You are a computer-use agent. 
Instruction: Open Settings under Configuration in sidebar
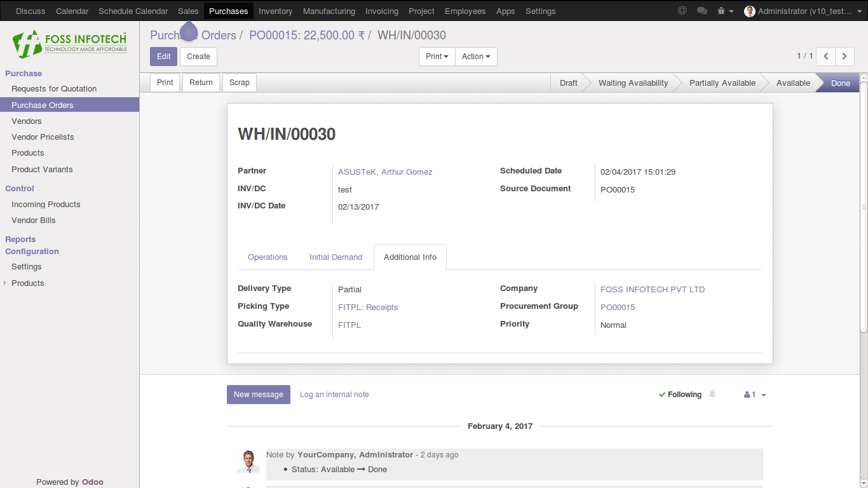tap(27, 267)
